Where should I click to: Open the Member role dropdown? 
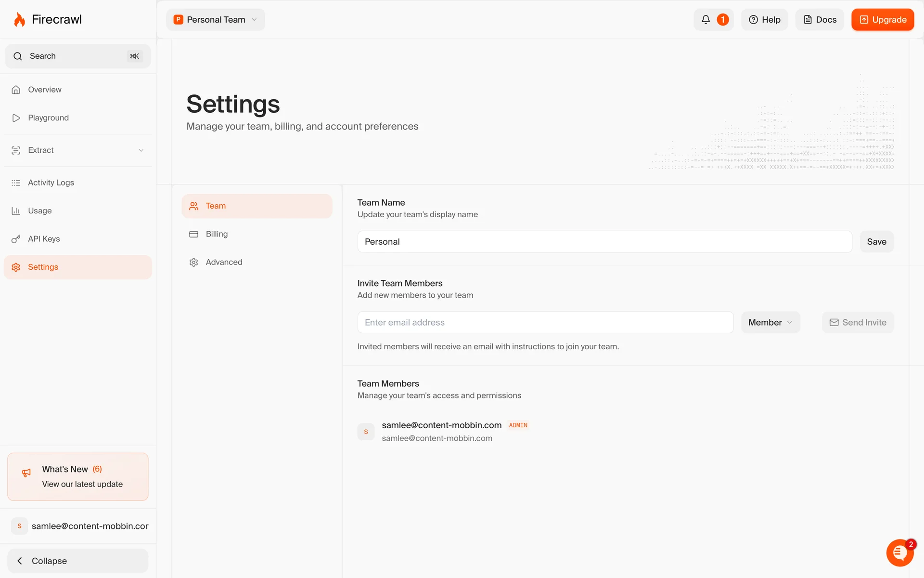(x=770, y=323)
